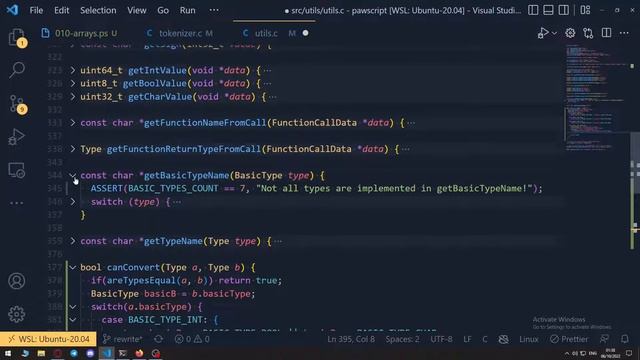Click C language mode in status bar
This screenshot has width=640, height=360.
[484, 339]
